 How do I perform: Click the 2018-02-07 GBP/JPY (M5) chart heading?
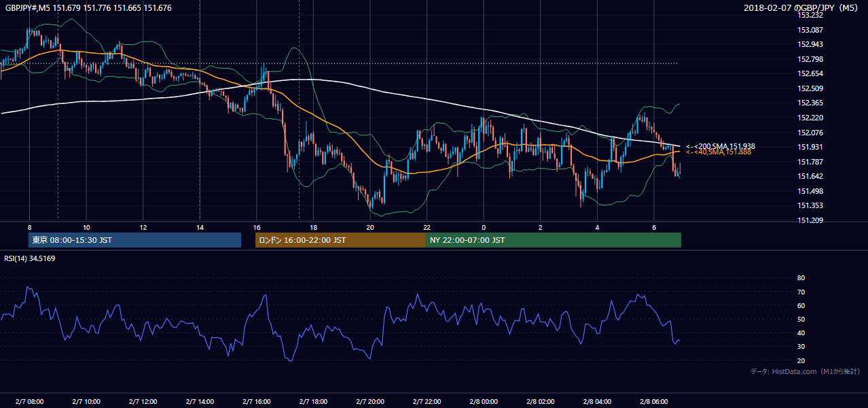(801, 8)
